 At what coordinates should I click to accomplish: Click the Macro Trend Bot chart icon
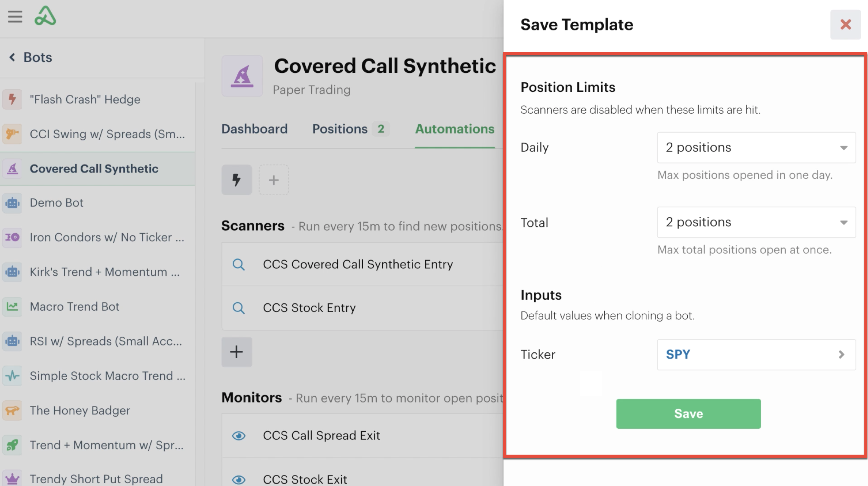coord(12,306)
